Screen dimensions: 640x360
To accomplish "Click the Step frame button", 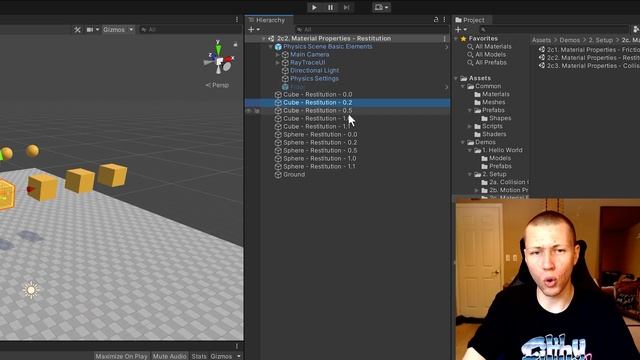I will click(x=346, y=7).
